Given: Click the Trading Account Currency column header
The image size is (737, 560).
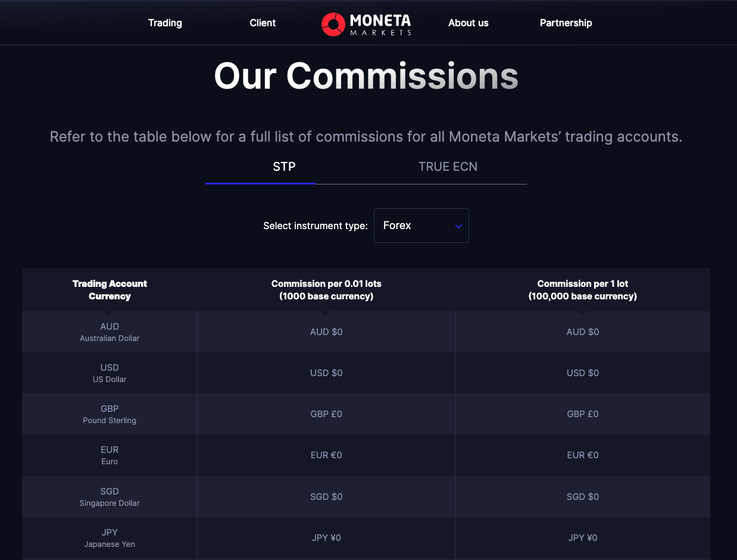Looking at the screenshot, I should click(110, 290).
